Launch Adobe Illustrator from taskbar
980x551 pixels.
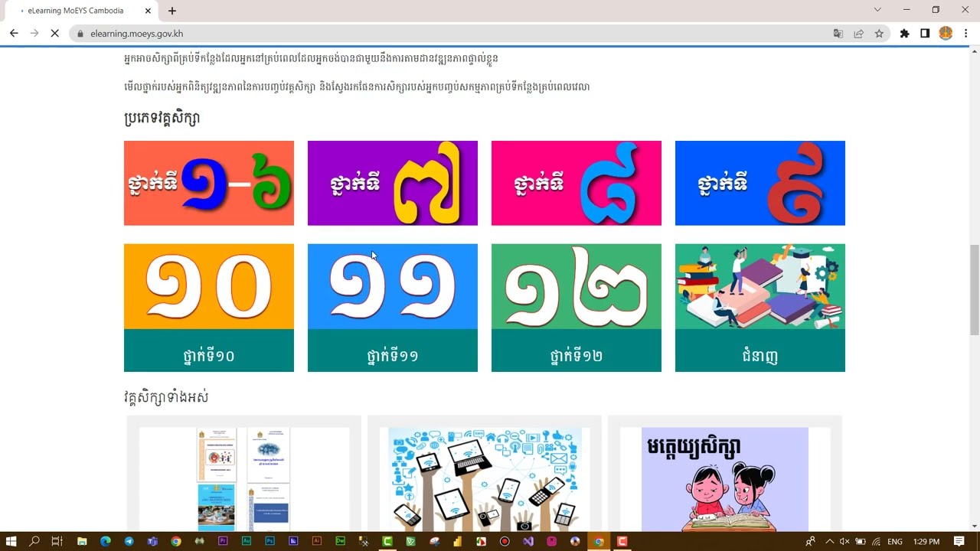[x=317, y=541]
